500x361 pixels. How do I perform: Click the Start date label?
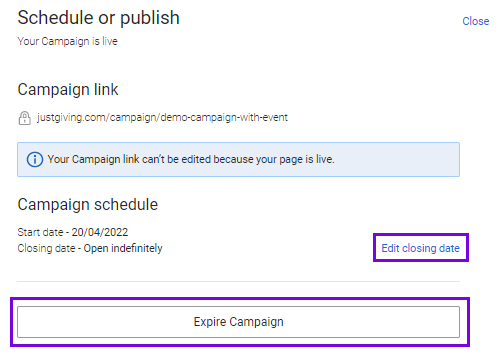tap(40, 232)
